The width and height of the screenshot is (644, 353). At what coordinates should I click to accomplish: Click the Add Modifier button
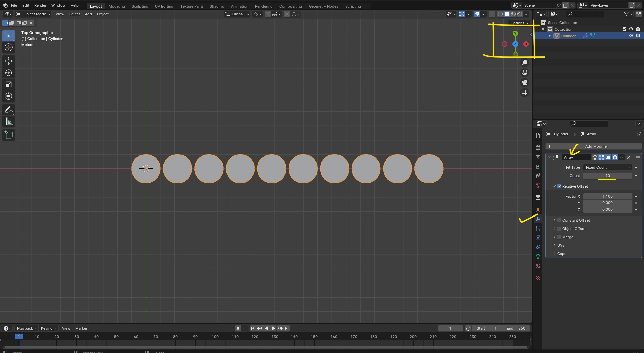pos(597,146)
